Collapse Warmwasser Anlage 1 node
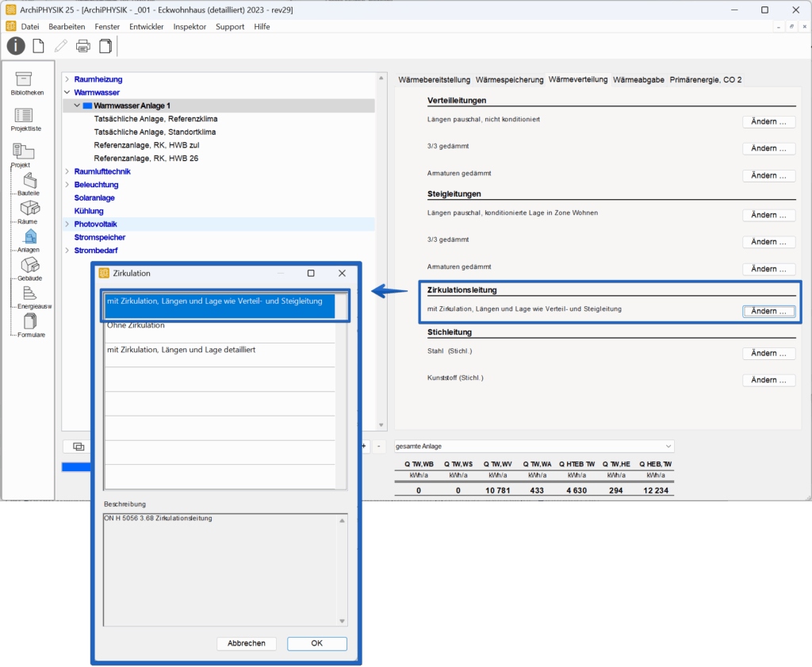 point(77,105)
